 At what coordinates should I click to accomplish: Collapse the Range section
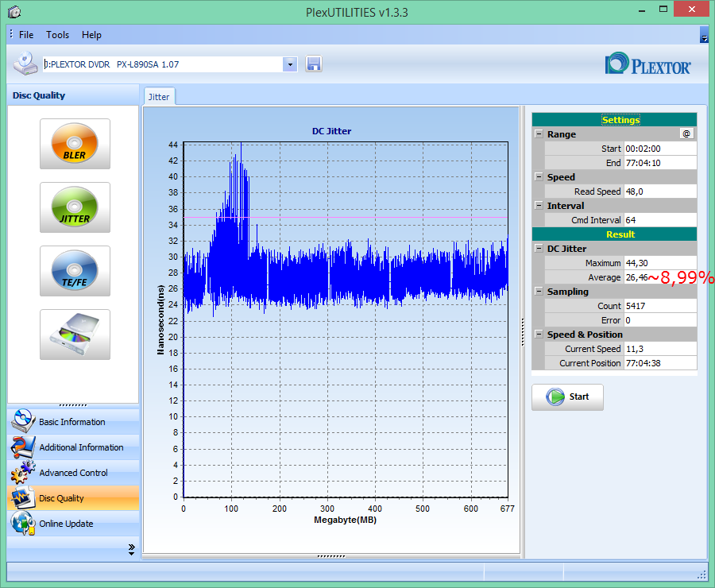(539, 134)
